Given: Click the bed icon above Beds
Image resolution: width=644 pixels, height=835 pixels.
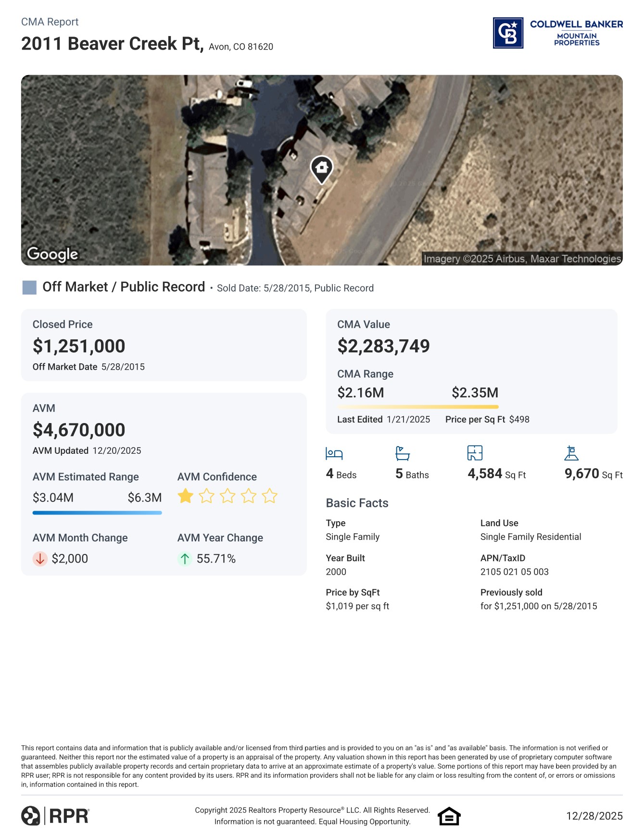Looking at the screenshot, I should [334, 453].
